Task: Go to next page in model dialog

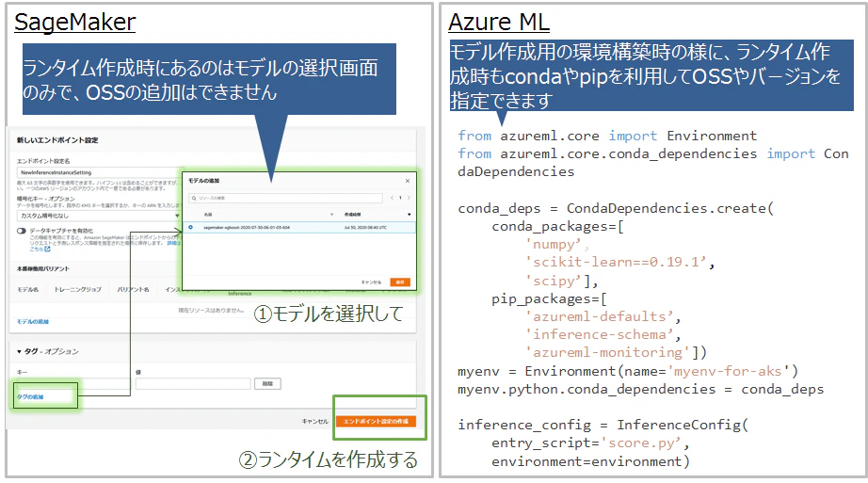Action: click(410, 198)
